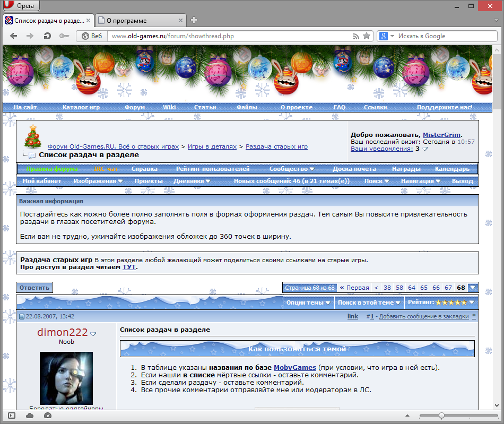
Task: Expand the 'Сообщество' dropdown menu
Action: pyautogui.click(x=292, y=169)
